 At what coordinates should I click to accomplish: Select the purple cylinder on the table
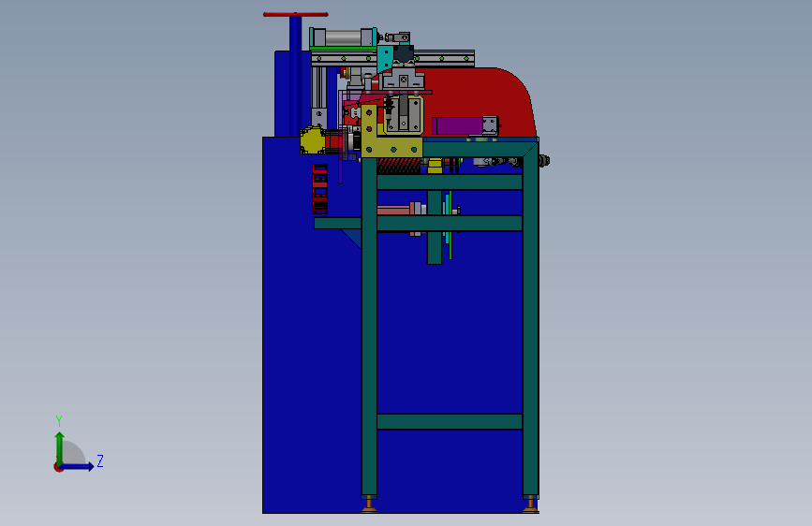pos(457,125)
